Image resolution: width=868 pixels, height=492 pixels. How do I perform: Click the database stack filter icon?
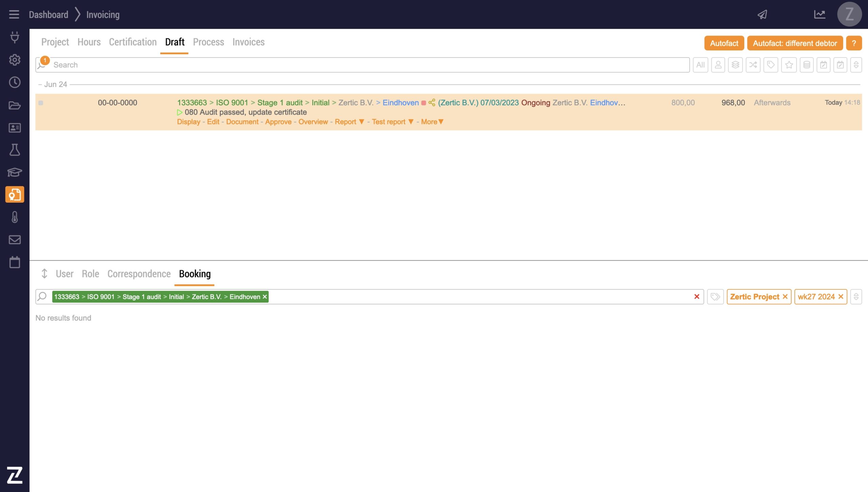(x=807, y=65)
